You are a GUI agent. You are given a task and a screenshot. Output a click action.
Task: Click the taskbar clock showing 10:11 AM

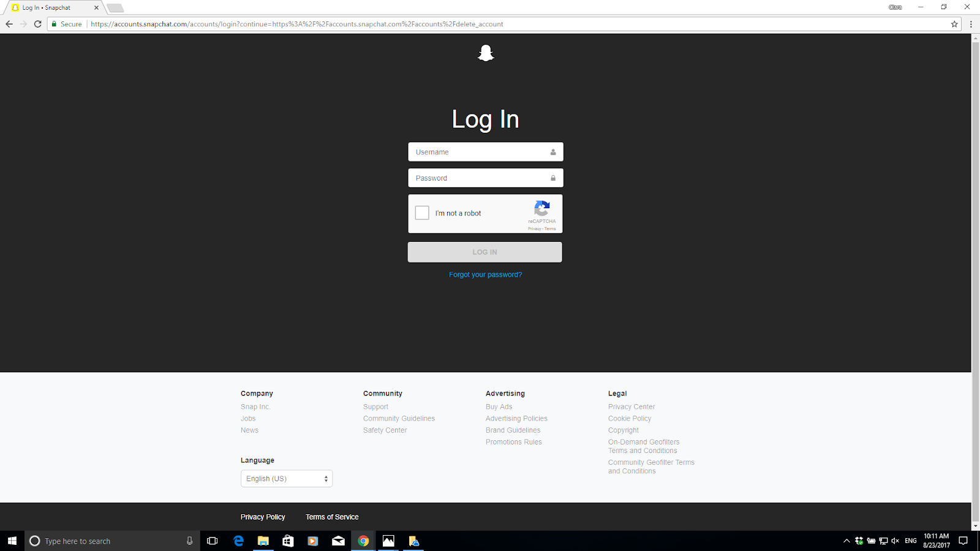pos(937,541)
